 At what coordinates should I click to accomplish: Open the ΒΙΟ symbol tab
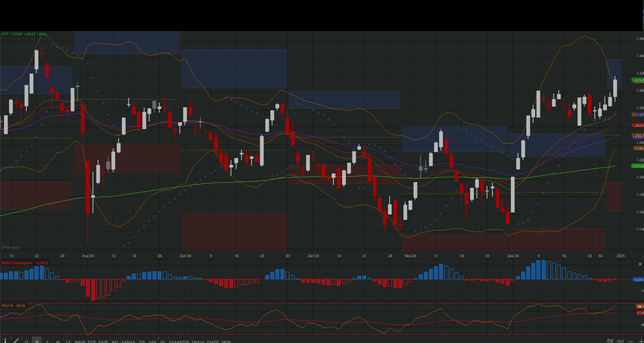(x=115, y=341)
